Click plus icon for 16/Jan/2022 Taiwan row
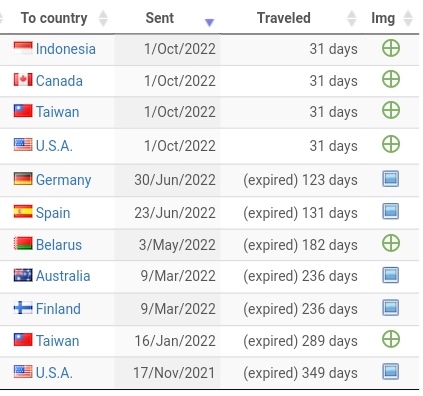 [x=391, y=339]
